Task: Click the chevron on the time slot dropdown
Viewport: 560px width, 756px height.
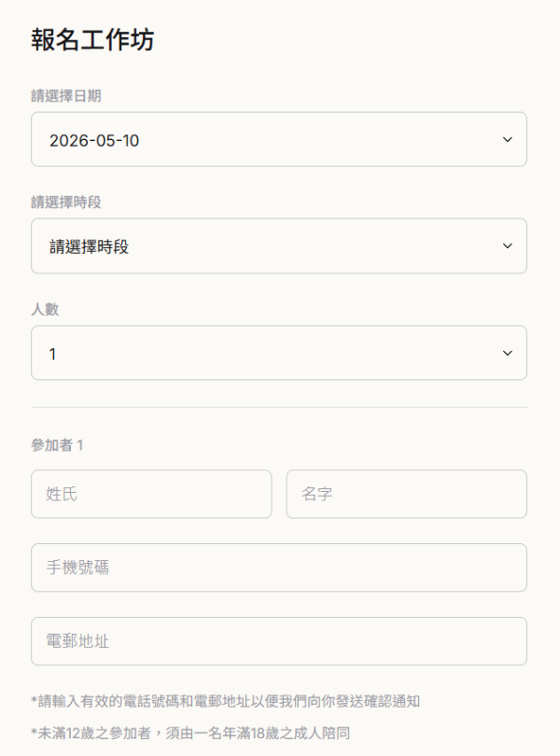Action: [506, 245]
